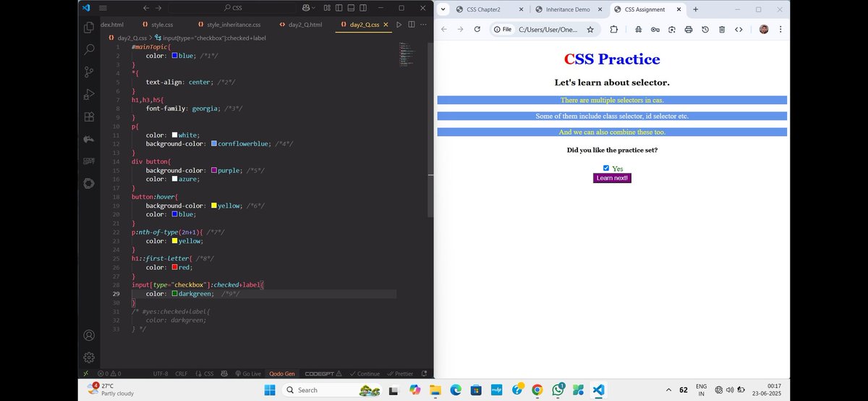Screen dimensions: 868x401
Task: Open the Chrome three-dot menu
Action: point(780,30)
